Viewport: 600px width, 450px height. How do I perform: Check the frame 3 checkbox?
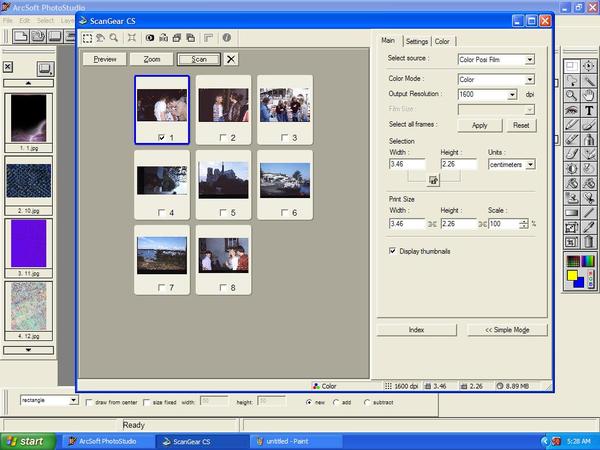pyautogui.click(x=284, y=137)
